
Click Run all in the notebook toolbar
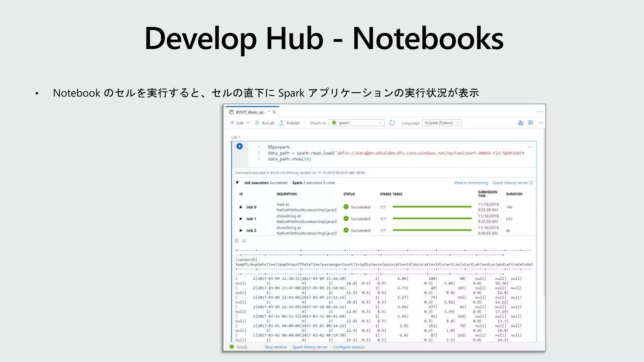[x=265, y=123]
